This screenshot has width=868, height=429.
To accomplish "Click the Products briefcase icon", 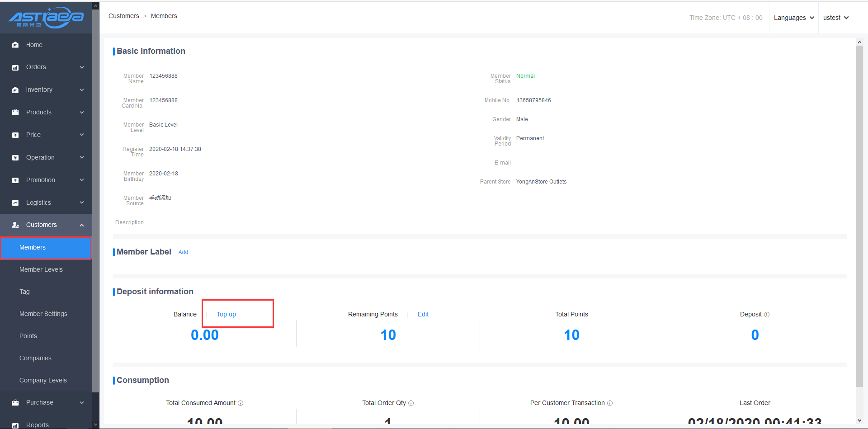I will (15, 112).
